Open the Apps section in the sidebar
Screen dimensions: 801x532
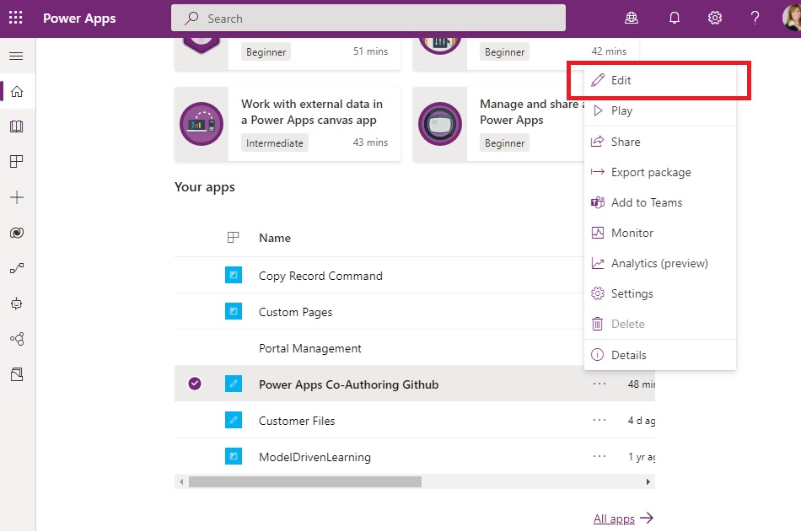(x=17, y=161)
